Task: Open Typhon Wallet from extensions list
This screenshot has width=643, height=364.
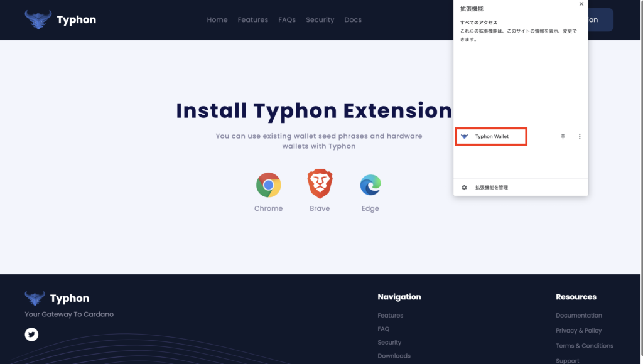Action: pyautogui.click(x=491, y=136)
